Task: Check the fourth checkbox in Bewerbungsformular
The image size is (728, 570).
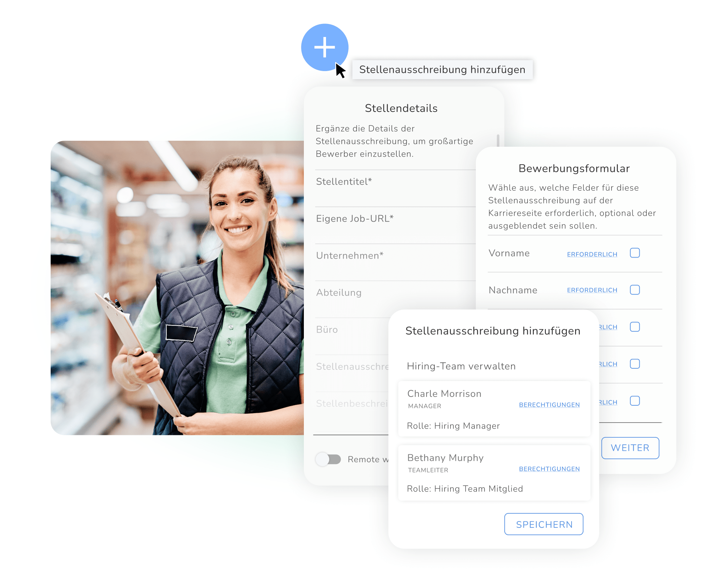Action: coord(635,364)
